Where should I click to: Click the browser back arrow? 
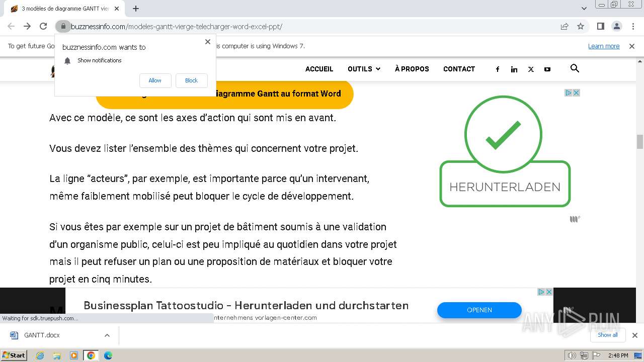(x=11, y=27)
